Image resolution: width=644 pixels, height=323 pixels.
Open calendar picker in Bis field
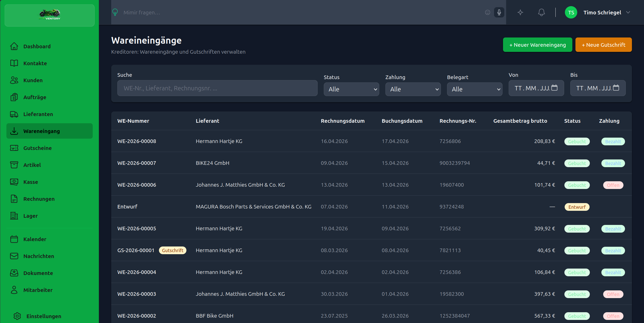click(616, 88)
